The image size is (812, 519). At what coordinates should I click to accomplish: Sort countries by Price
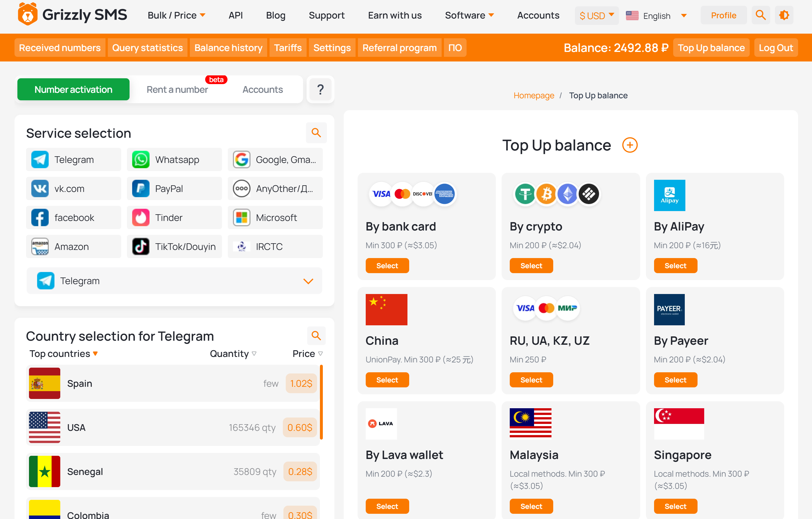tap(307, 354)
